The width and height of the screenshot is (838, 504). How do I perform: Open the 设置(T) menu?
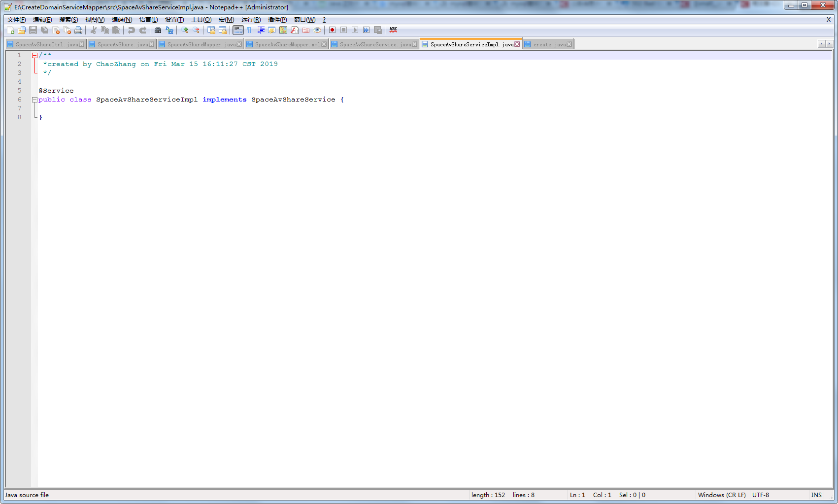[174, 20]
